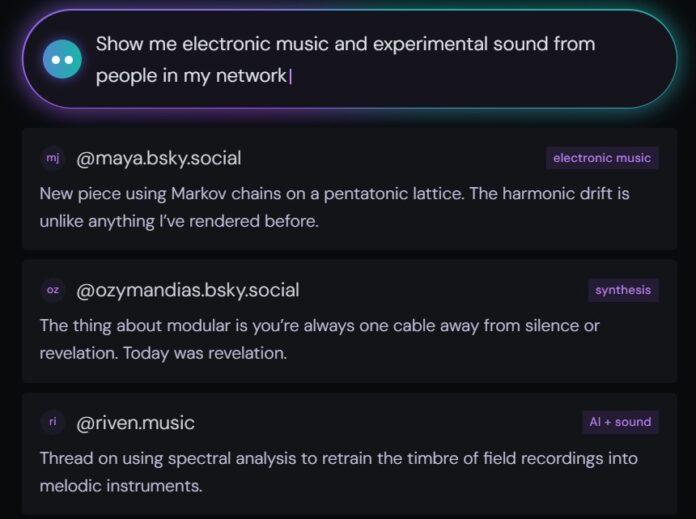Click 'melodic instruments.' text line

121,486
